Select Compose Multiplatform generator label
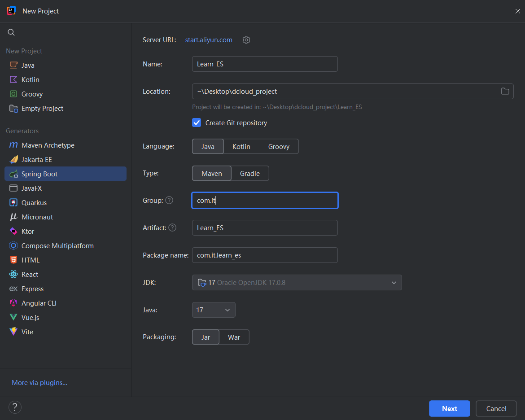This screenshot has width=525, height=420. tap(57, 246)
